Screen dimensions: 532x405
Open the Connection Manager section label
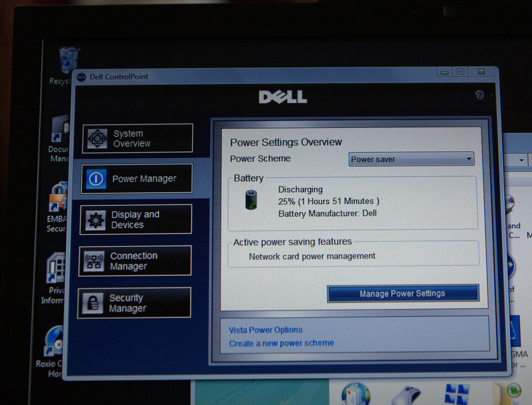point(133,261)
